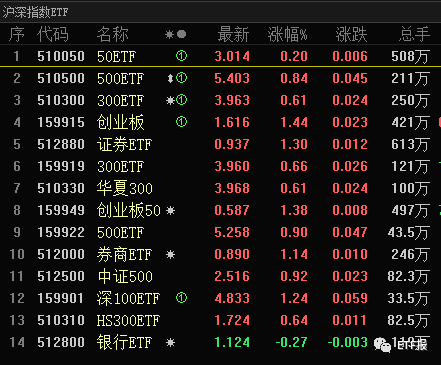Click the name 华夏300

pyautogui.click(x=125, y=189)
